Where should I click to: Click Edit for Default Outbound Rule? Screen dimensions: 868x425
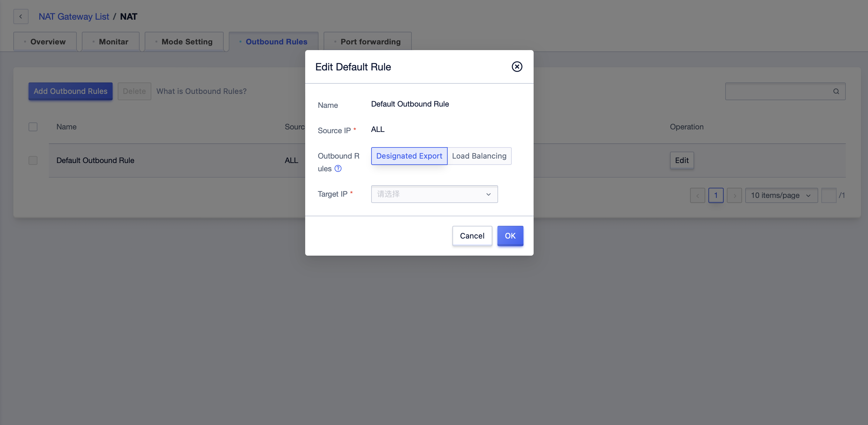point(682,160)
